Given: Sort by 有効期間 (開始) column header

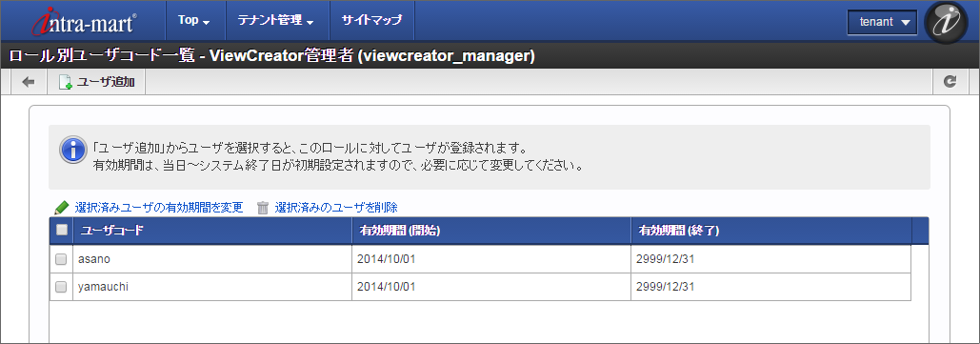Looking at the screenshot, I should tap(491, 231).
